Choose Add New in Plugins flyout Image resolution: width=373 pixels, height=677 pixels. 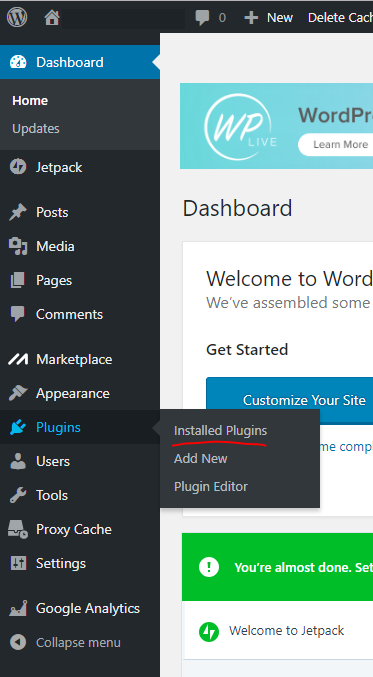point(201,459)
